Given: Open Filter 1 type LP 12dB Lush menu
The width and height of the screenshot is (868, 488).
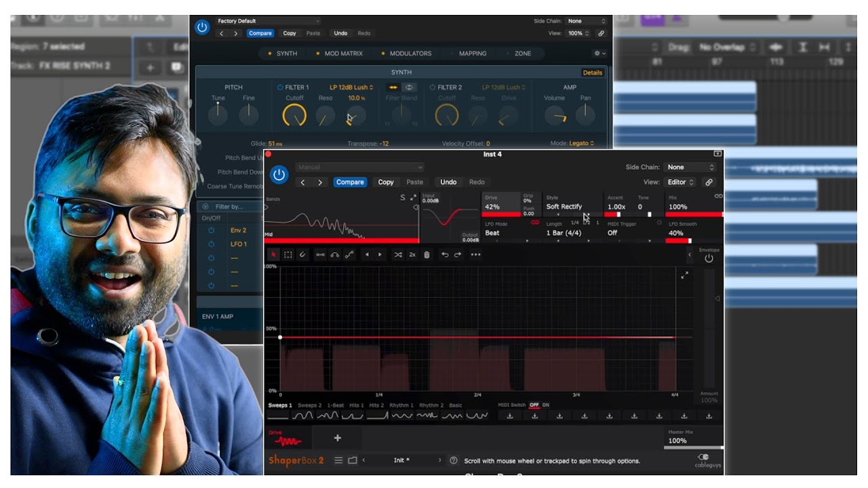Looking at the screenshot, I should click(x=351, y=87).
